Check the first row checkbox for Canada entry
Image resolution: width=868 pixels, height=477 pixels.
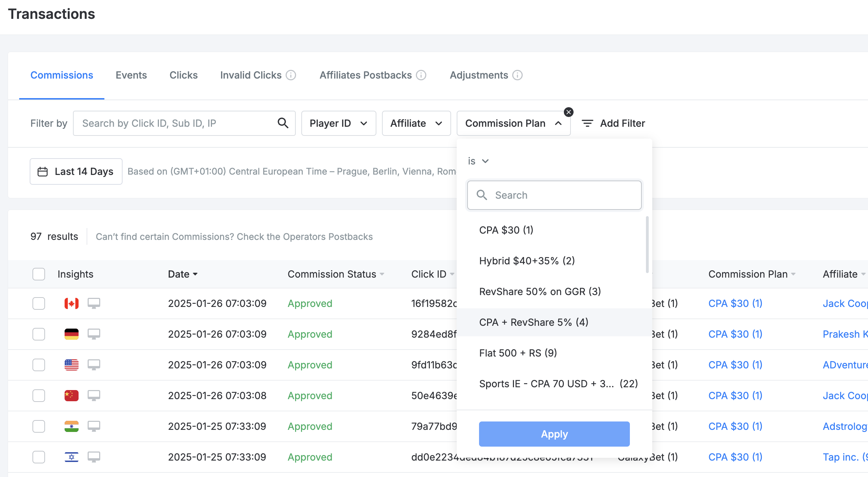(x=39, y=303)
